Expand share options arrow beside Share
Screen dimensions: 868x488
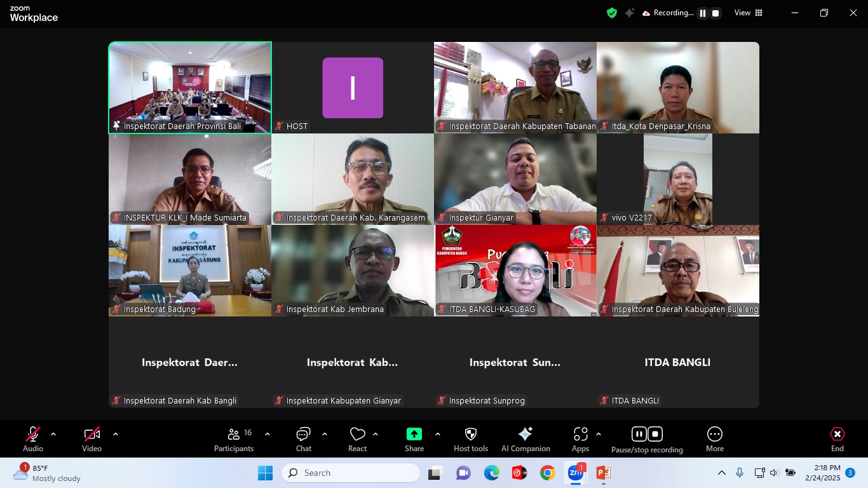tap(438, 435)
